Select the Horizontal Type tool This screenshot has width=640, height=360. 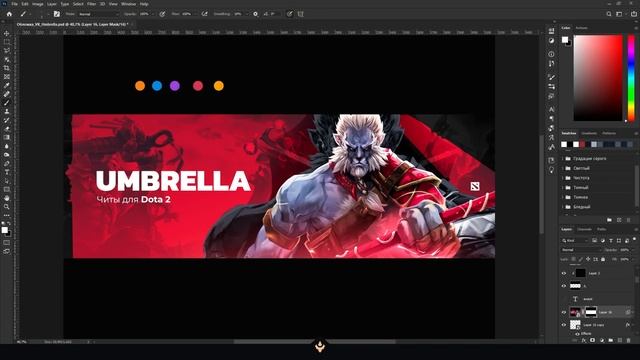(x=7, y=172)
